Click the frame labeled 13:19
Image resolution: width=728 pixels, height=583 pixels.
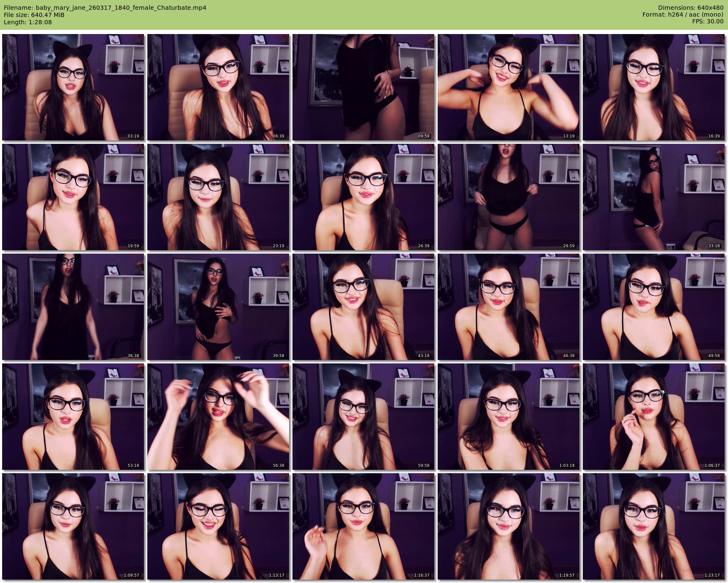[508, 87]
